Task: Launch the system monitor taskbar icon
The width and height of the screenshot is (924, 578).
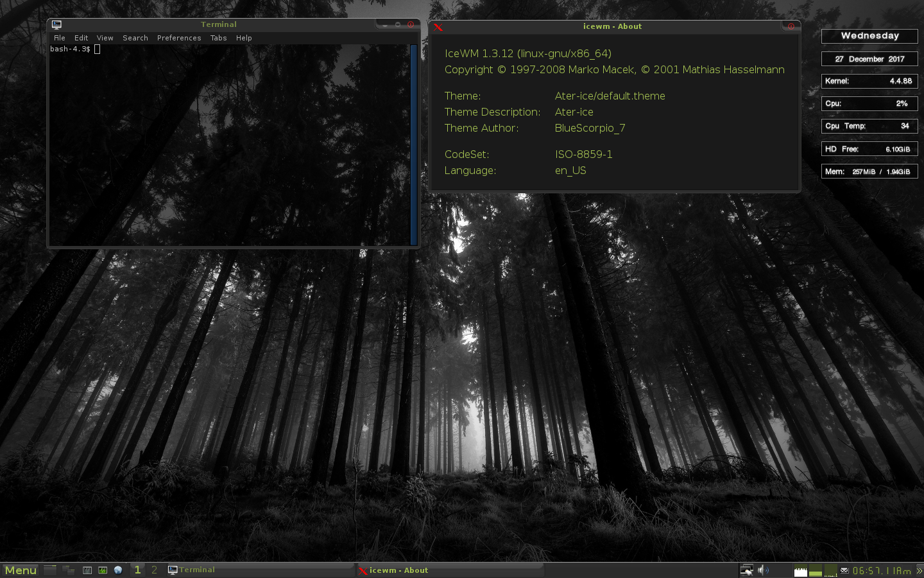Action: [103, 570]
